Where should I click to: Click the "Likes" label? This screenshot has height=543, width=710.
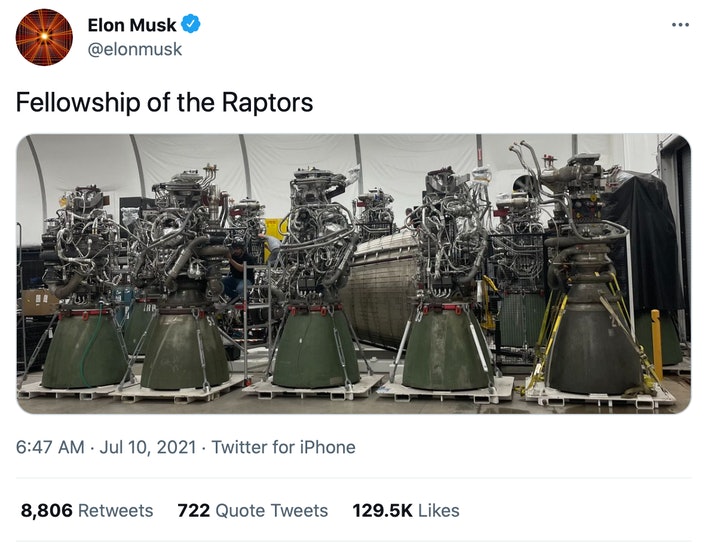coord(439,510)
